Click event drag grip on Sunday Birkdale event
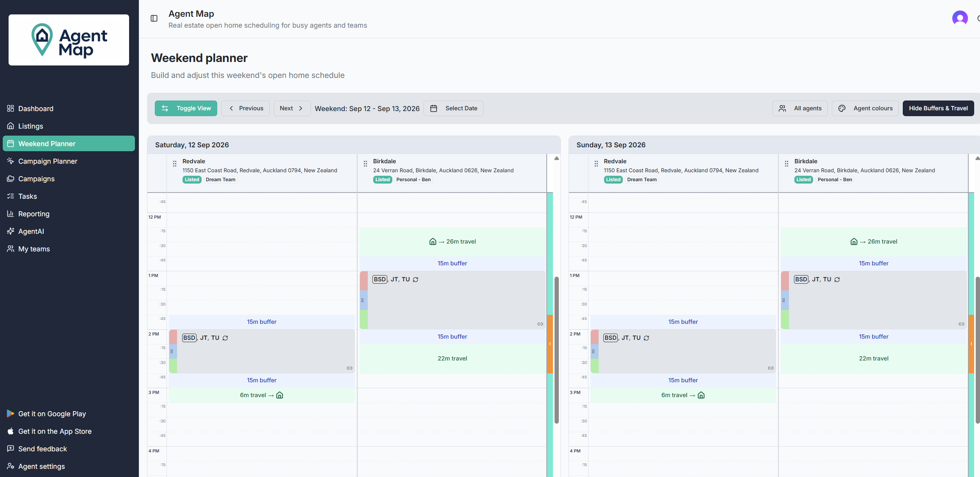This screenshot has height=477, width=980. (783, 300)
